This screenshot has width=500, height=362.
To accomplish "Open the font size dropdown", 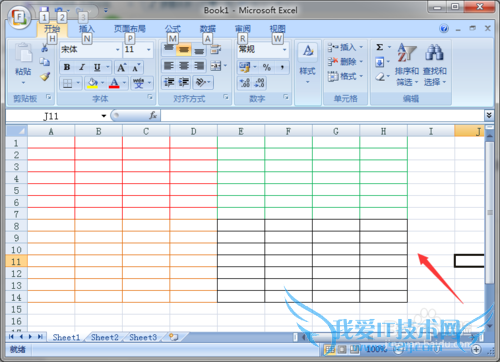I will coord(149,50).
